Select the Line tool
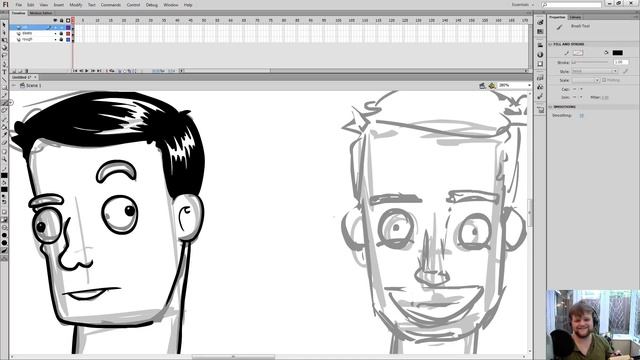640x360 pixels. (x=4, y=80)
